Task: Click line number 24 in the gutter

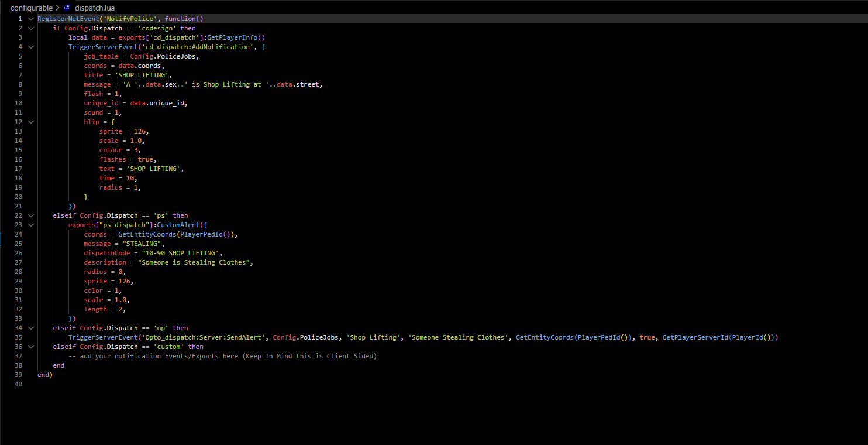Action: pos(18,234)
